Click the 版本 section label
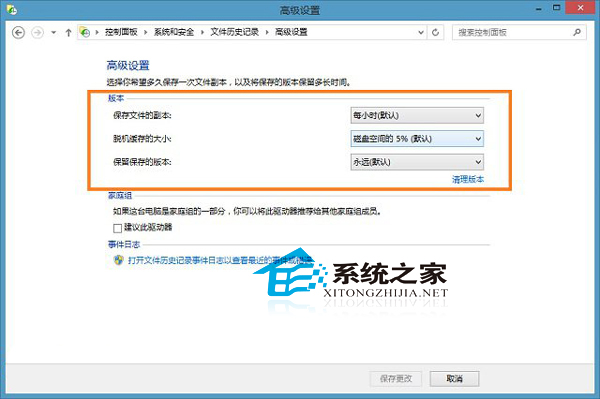This screenshot has width=600, height=399. click(116, 98)
